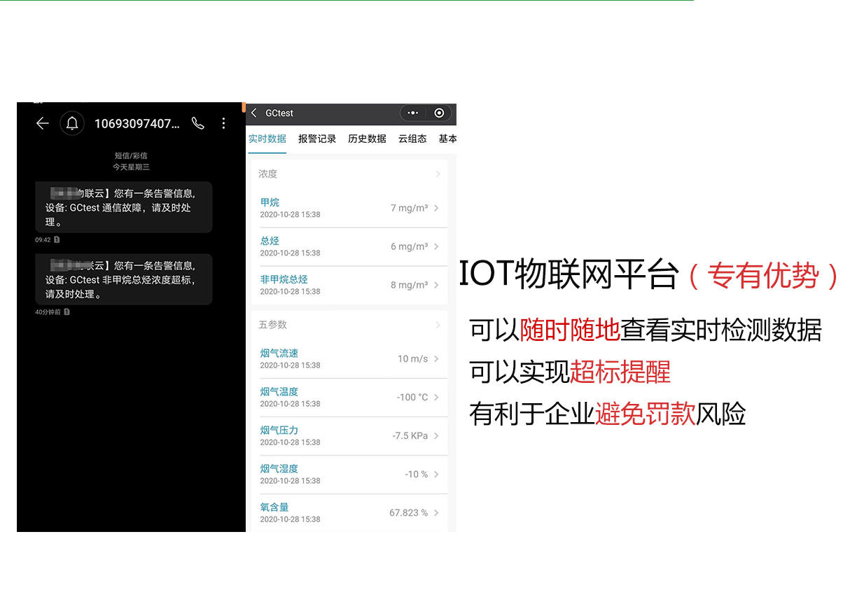
Task: Select the 67.823 % oxygen value
Action: 408,512
